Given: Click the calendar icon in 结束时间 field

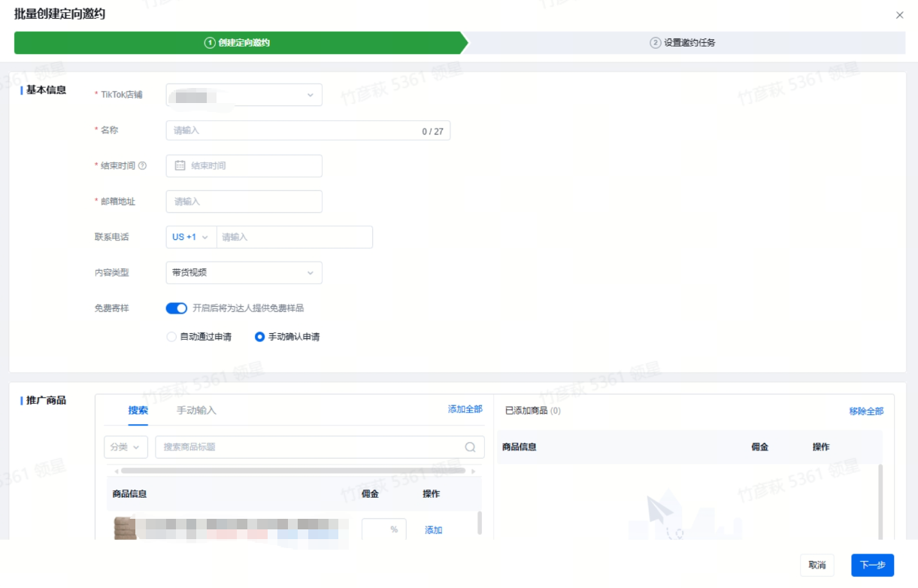Looking at the screenshot, I should 180,166.
